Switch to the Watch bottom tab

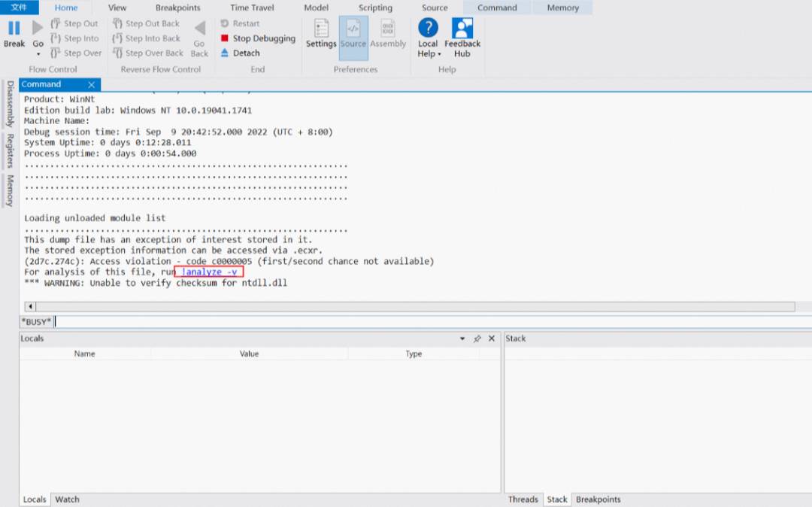(x=68, y=499)
